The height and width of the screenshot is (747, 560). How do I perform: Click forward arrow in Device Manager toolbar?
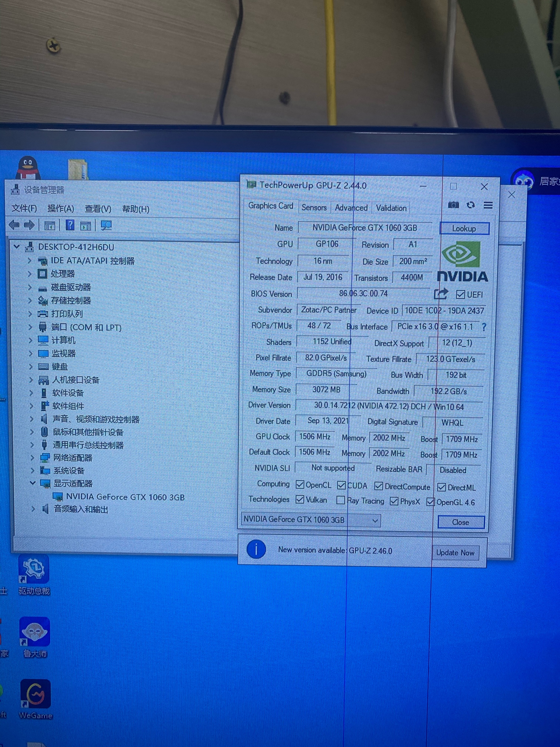point(29,225)
